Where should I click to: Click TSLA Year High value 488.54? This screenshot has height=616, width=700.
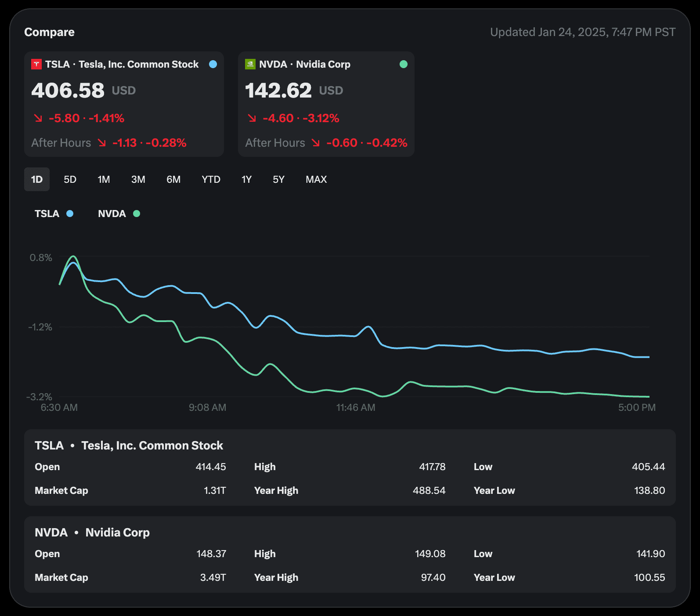(x=429, y=490)
